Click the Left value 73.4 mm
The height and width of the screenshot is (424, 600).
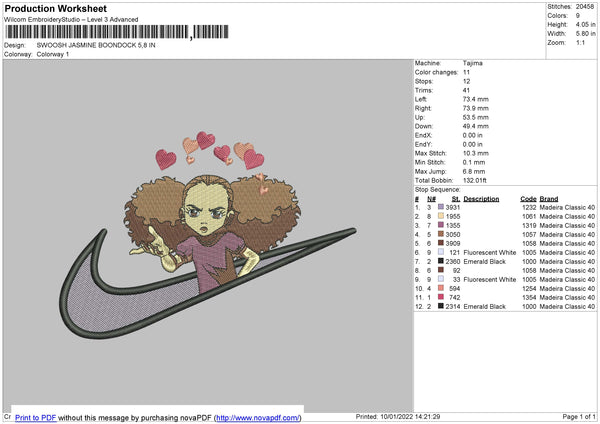pyautogui.click(x=476, y=99)
